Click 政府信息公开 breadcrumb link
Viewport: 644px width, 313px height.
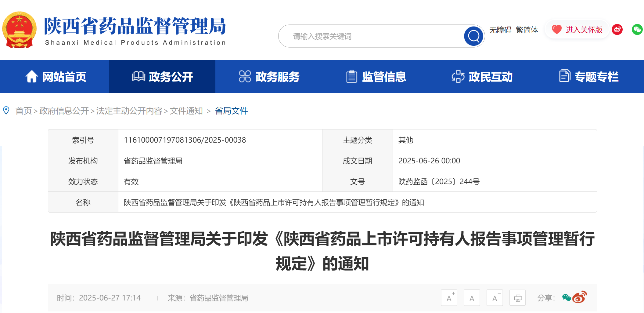click(64, 111)
